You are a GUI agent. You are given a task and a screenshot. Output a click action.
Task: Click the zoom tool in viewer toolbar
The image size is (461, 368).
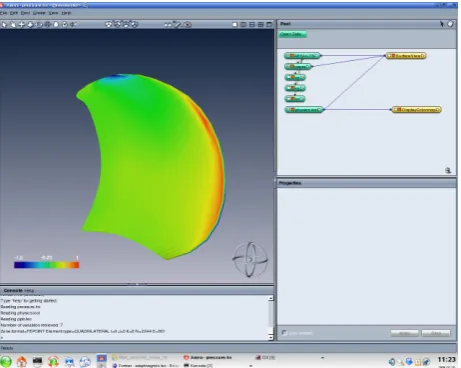click(30, 24)
